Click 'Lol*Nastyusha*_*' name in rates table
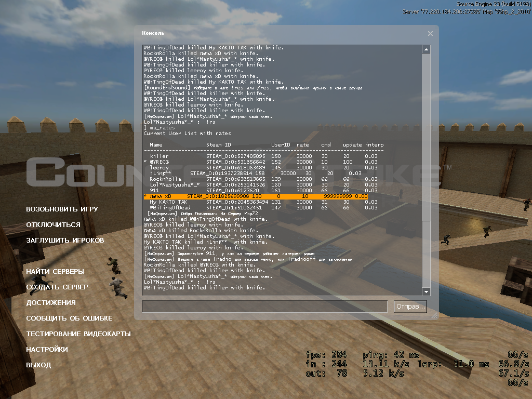532x399 pixels. 175,185
